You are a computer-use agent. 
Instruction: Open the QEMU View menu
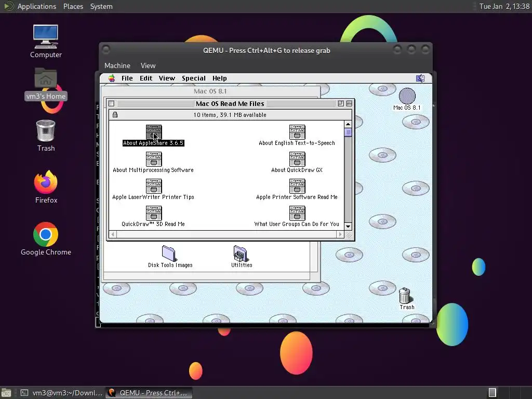pyautogui.click(x=148, y=65)
